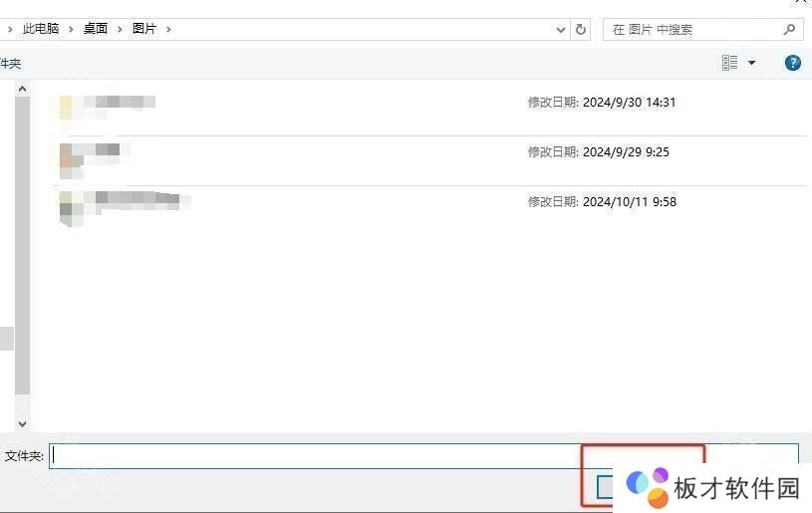Screen dimensions: 812x513
Task: Click the colorful watermark logo in the corner
Action: (x=648, y=487)
